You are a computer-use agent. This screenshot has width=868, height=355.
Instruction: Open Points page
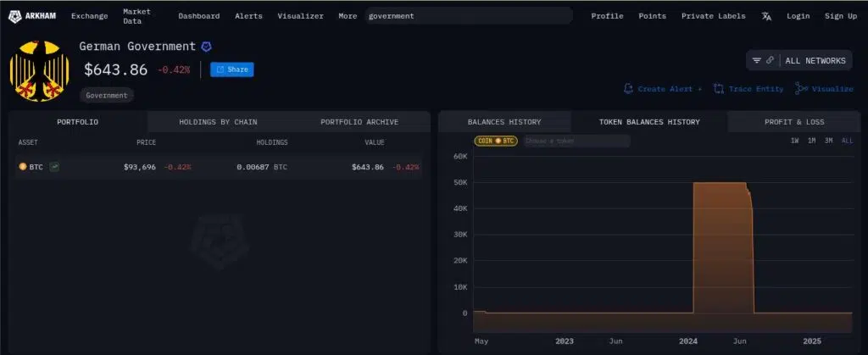[652, 16]
